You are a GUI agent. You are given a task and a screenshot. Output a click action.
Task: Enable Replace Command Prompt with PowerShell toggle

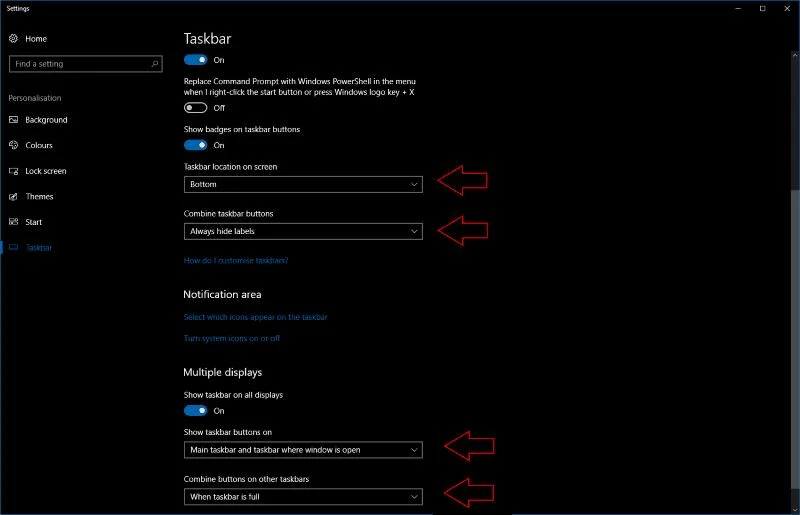(x=195, y=108)
